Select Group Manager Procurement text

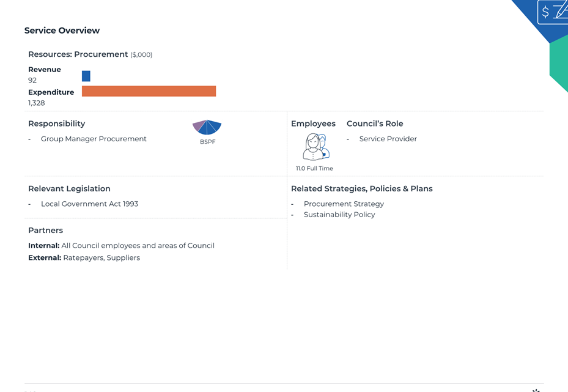[94, 139]
